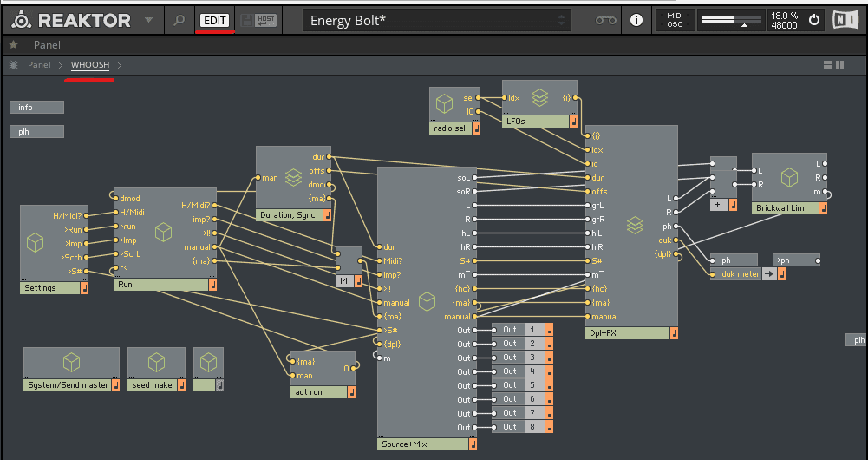
Task: Click the Reaktor logo icon
Action: click(21, 21)
